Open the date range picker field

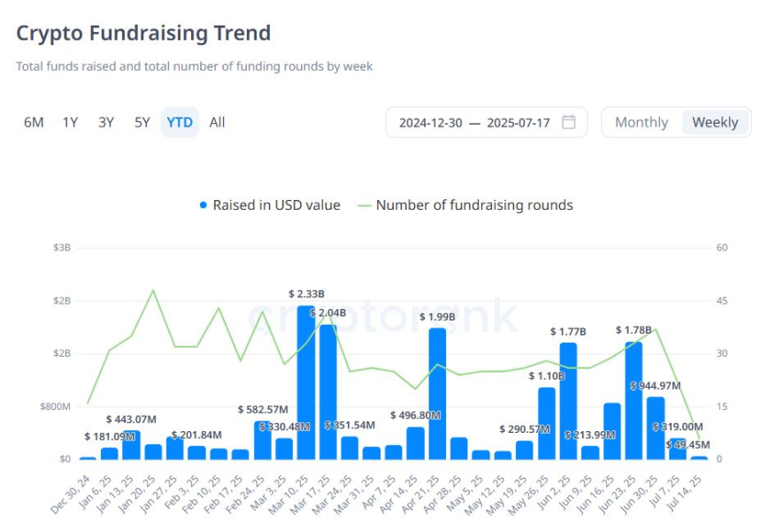[486, 122]
